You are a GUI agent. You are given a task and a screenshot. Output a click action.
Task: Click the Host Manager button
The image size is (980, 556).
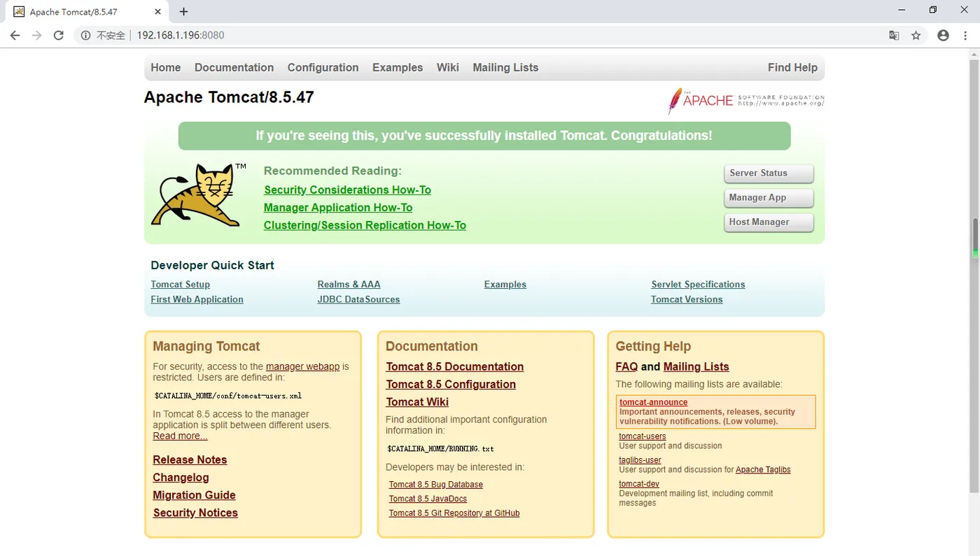coord(769,222)
